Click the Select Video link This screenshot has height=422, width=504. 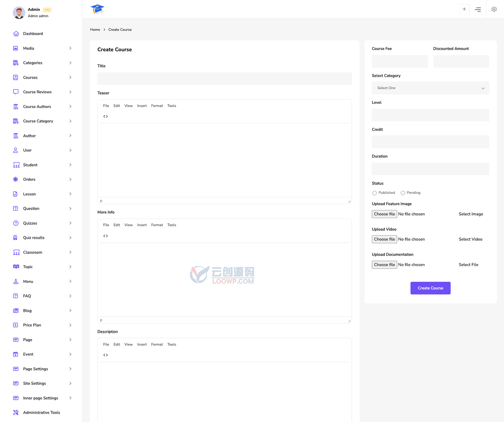tap(470, 239)
